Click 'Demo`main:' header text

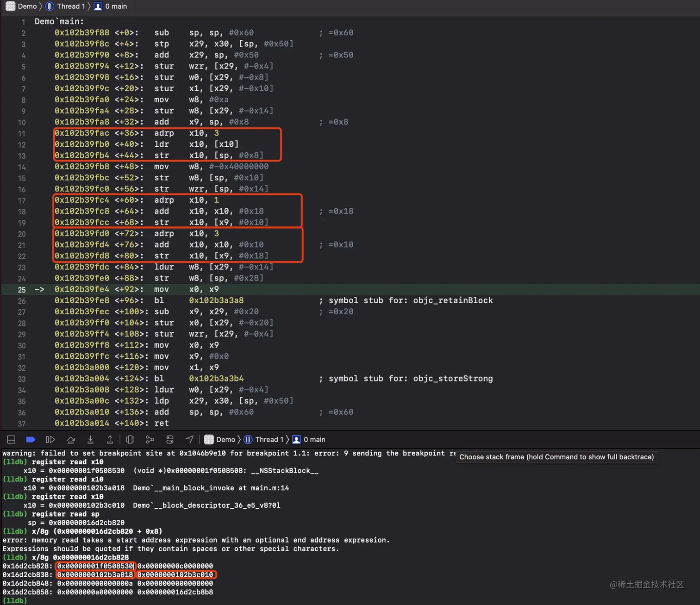pos(59,21)
